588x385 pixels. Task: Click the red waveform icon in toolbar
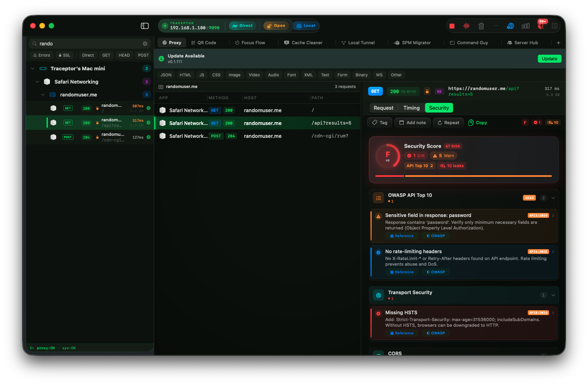[x=466, y=26]
